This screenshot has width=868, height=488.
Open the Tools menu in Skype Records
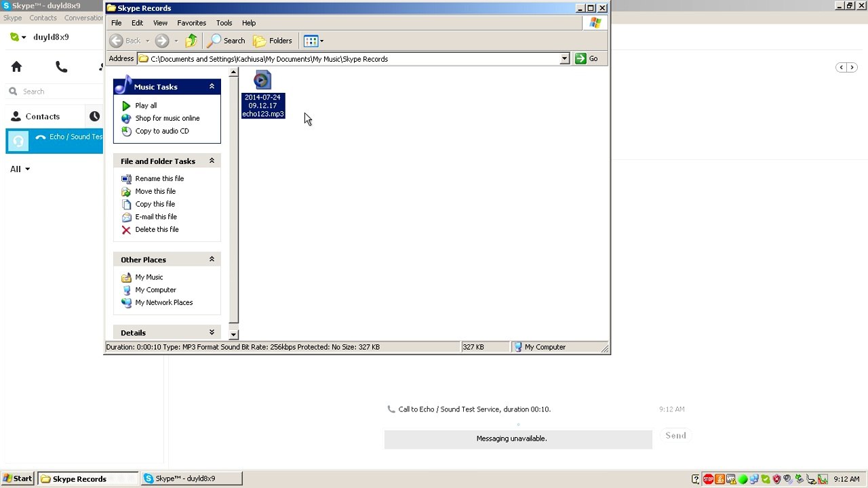[x=224, y=23]
